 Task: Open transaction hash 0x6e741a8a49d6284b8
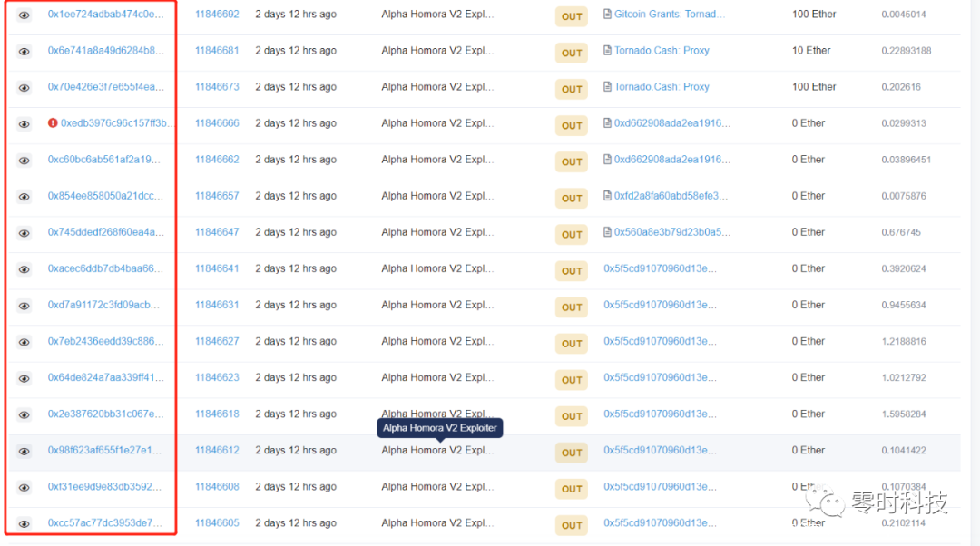105,50
